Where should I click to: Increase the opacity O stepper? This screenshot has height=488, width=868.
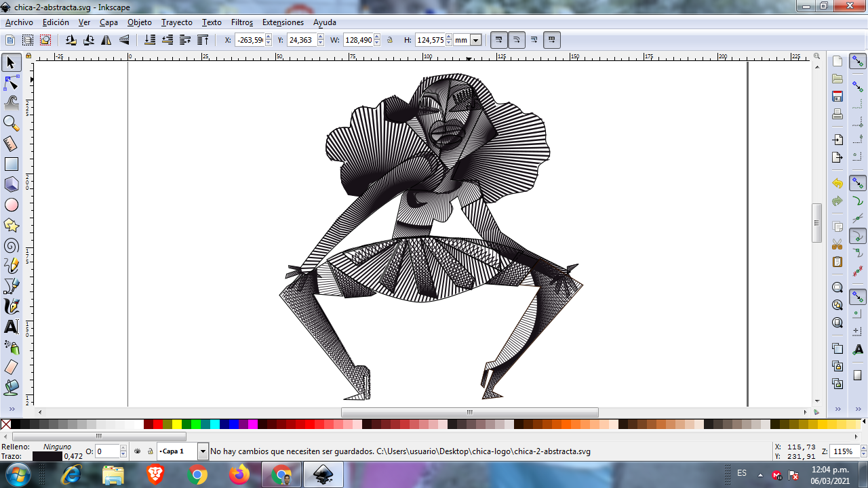[123, 447]
